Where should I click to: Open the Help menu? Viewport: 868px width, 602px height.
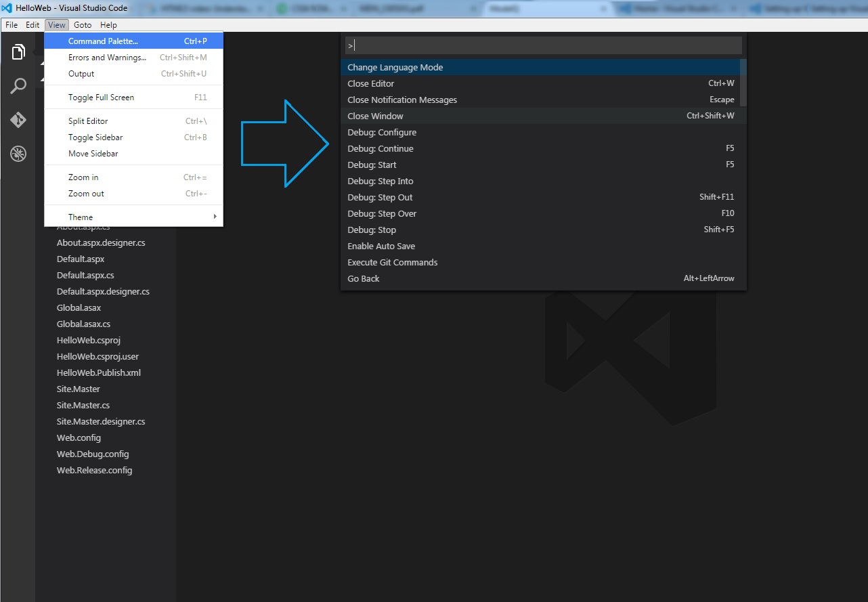coord(108,24)
